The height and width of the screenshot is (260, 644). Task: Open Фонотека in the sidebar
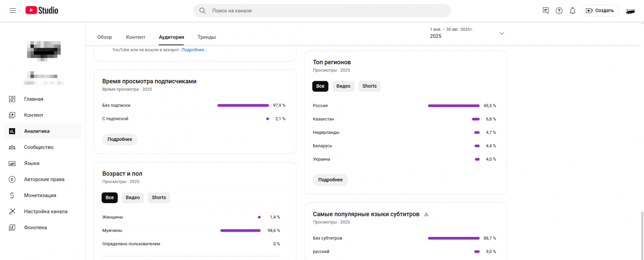[36, 227]
